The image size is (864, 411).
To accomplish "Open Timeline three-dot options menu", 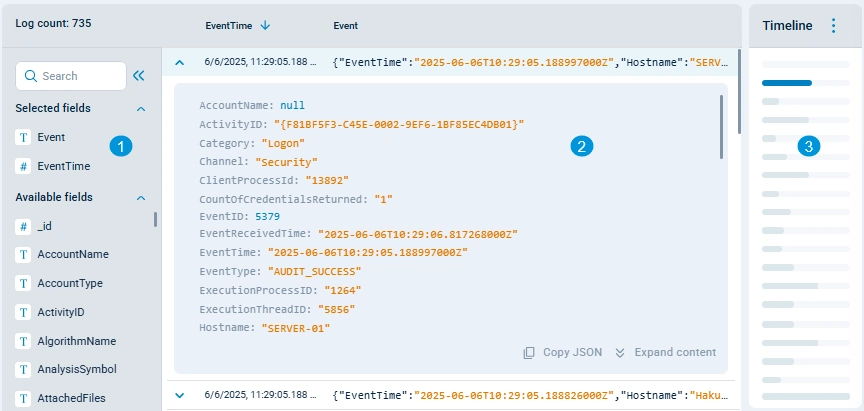I will (834, 26).
